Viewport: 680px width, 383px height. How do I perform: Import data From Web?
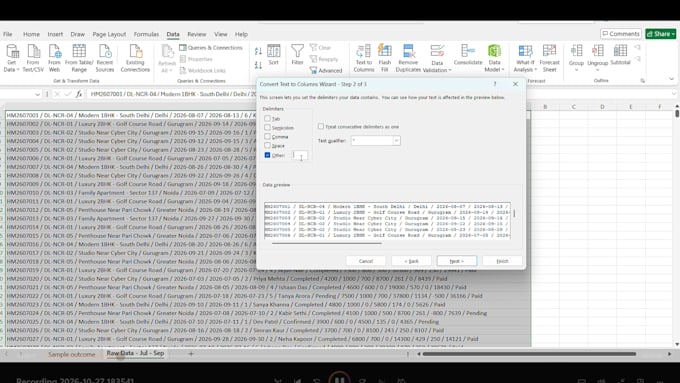coord(54,58)
